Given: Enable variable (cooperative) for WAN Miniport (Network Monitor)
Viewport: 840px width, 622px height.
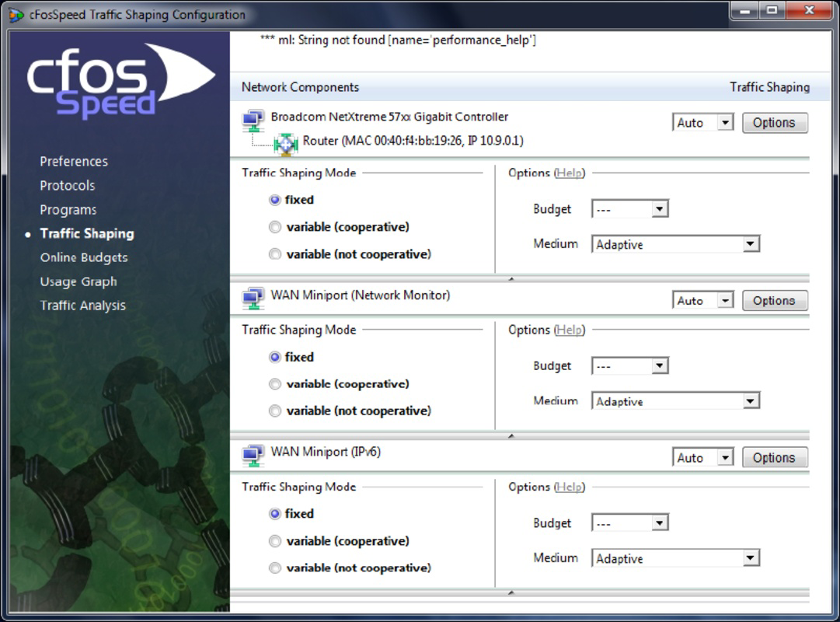Looking at the screenshot, I should point(275,383).
